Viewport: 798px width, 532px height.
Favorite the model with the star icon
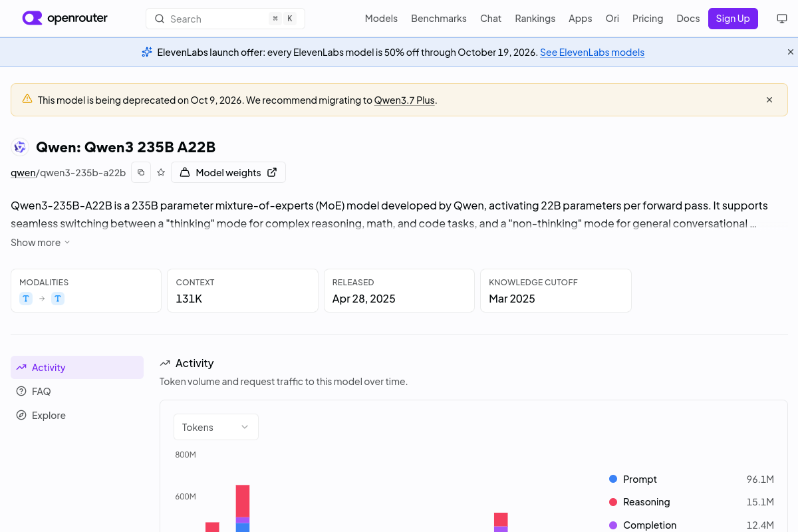[161, 172]
